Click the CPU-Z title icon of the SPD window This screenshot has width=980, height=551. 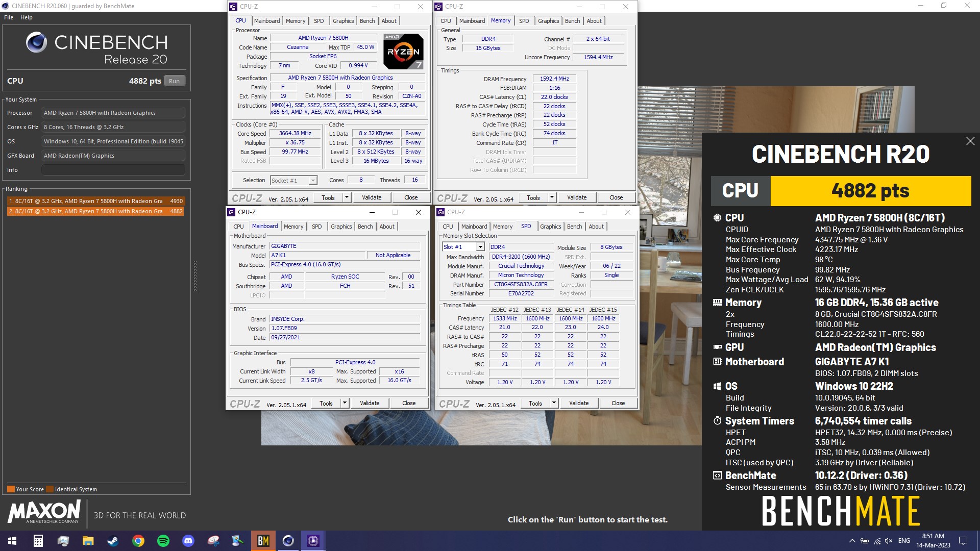point(440,212)
